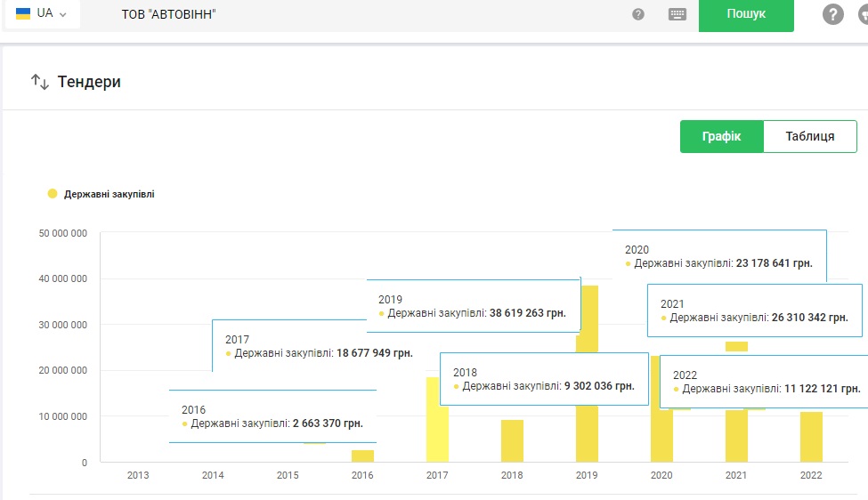Viewport: 868px width, 500px height.
Task: Switch to the Таблиця view tab
Action: [x=809, y=136]
